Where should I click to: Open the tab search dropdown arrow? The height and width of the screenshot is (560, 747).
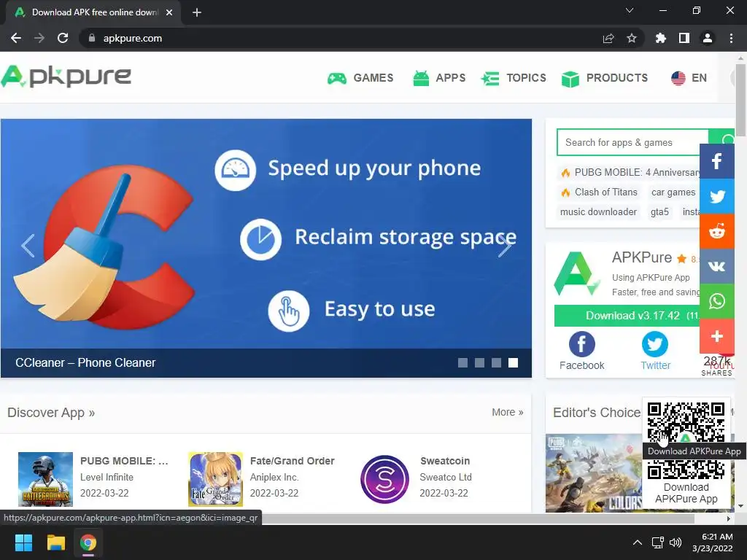point(630,10)
